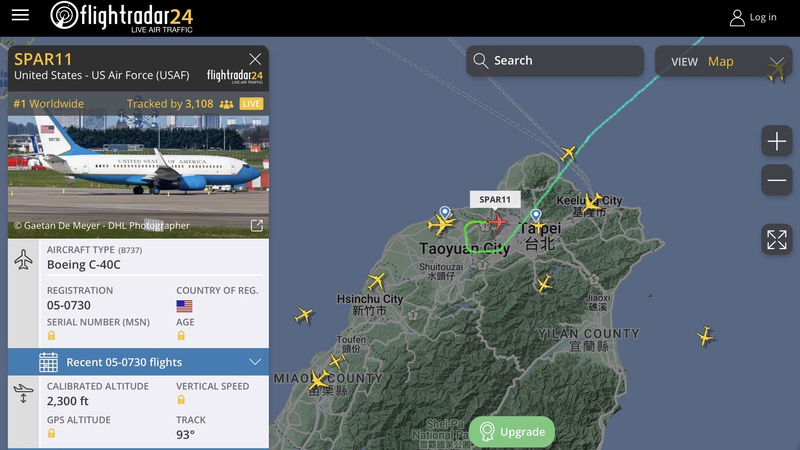
Task: Click the lock icon under Serial Number
Action: pos(52,336)
